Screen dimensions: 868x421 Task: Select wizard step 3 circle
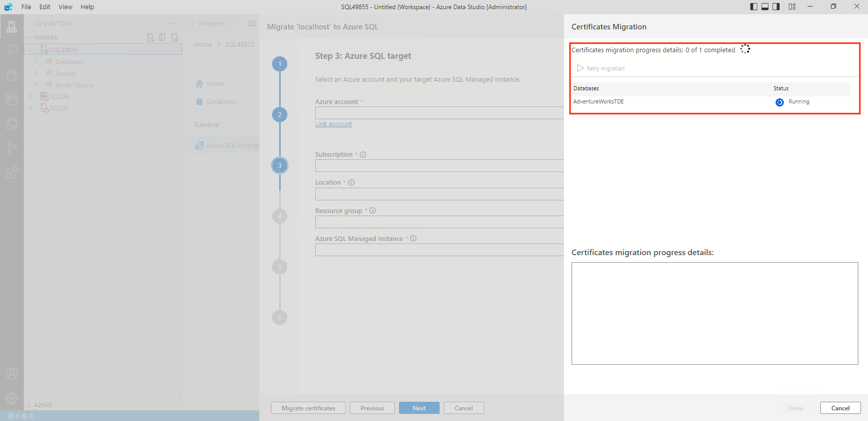coord(280,165)
